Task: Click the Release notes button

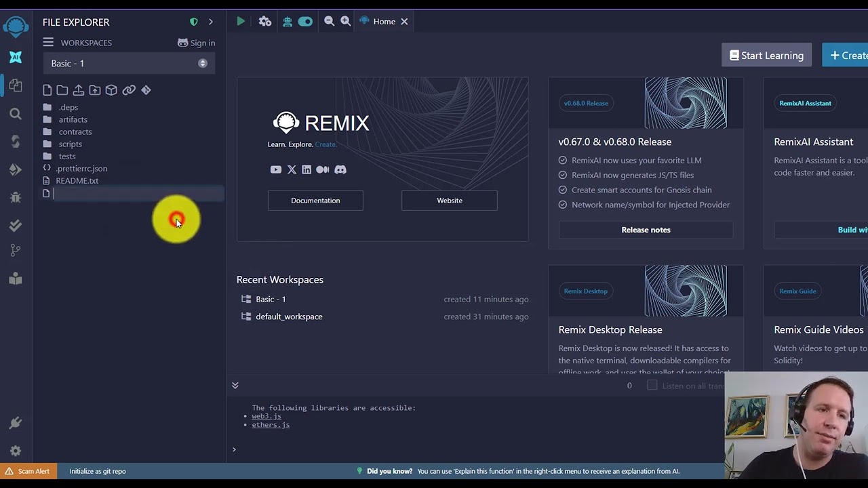Action: point(646,230)
